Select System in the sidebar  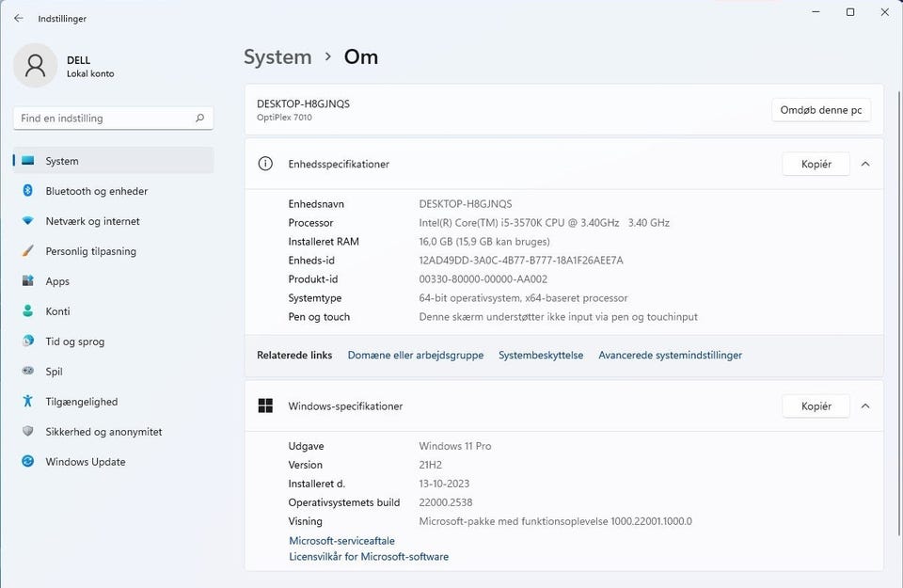62,161
